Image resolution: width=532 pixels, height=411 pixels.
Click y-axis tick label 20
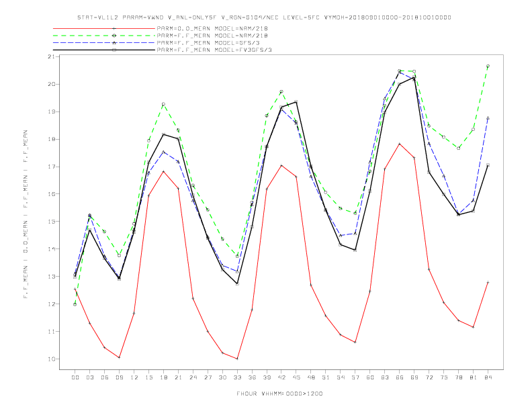pyautogui.click(x=51, y=84)
